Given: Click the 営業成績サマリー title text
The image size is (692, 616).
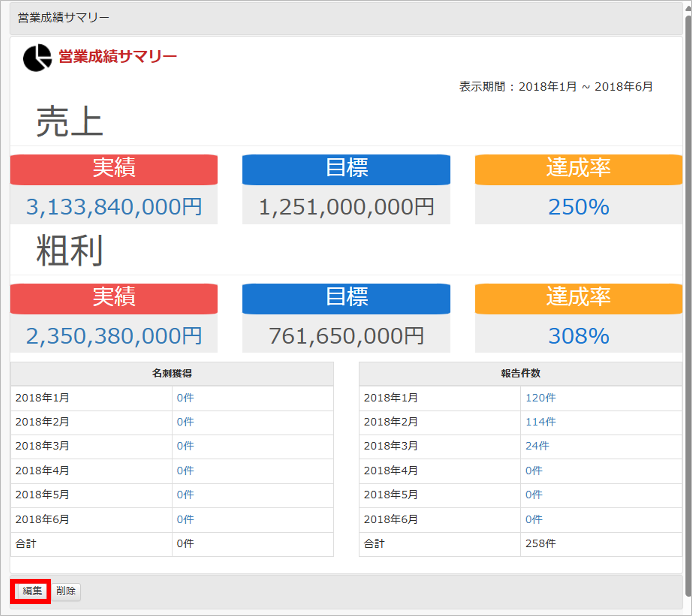Looking at the screenshot, I should 118,57.
